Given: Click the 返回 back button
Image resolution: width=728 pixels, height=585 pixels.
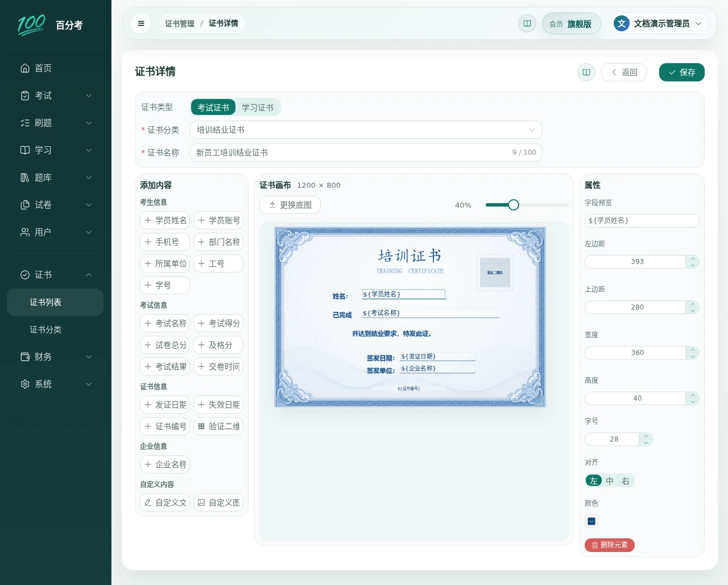Looking at the screenshot, I should pos(624,72).
